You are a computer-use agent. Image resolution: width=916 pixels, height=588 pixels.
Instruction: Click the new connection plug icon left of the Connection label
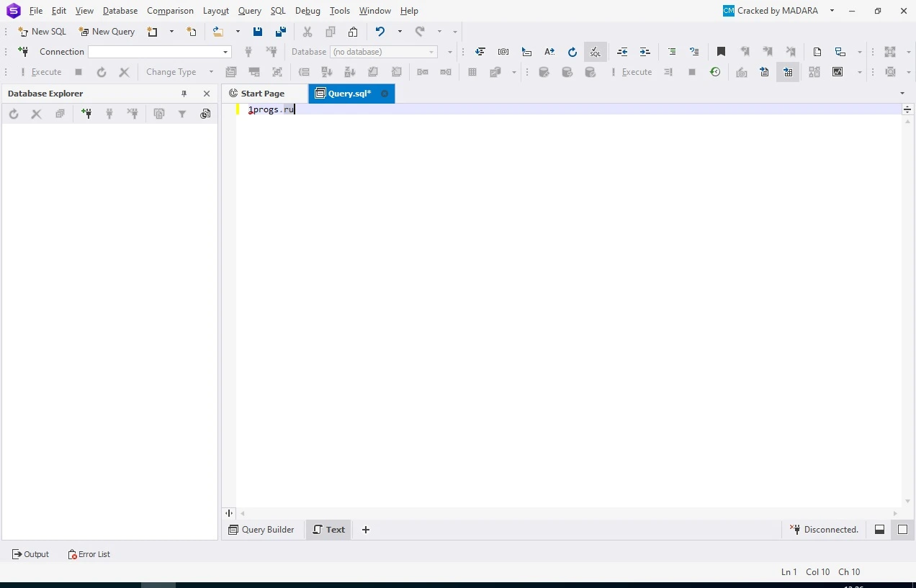point(24,52)
